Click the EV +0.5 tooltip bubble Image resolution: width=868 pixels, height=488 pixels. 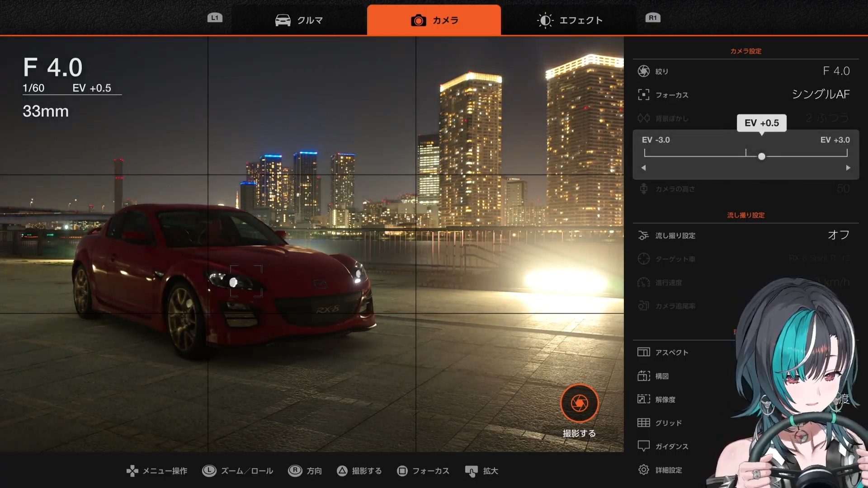762,123
